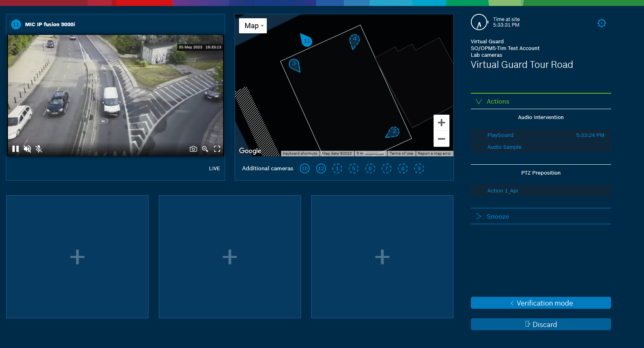Viewport: 644px width, 348px height.
Task: Toggle the muted microphone icon
Action: coord(39,149)
